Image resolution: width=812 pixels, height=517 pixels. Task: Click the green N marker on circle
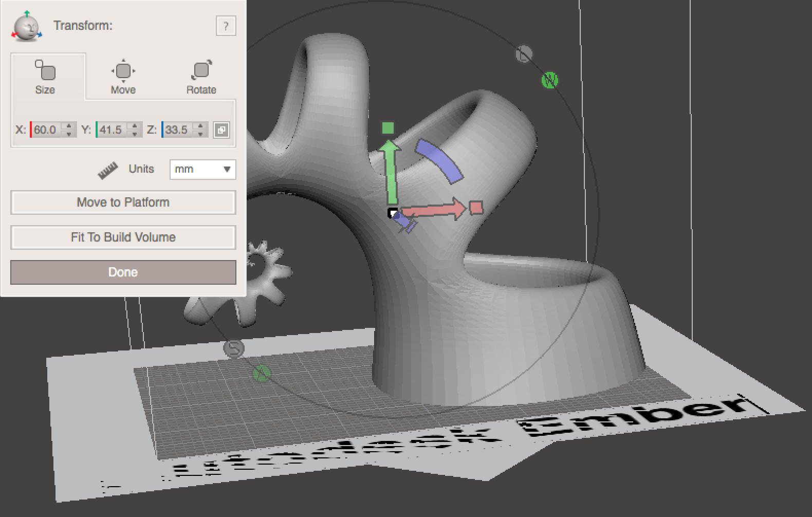click(x=550, y=80)
